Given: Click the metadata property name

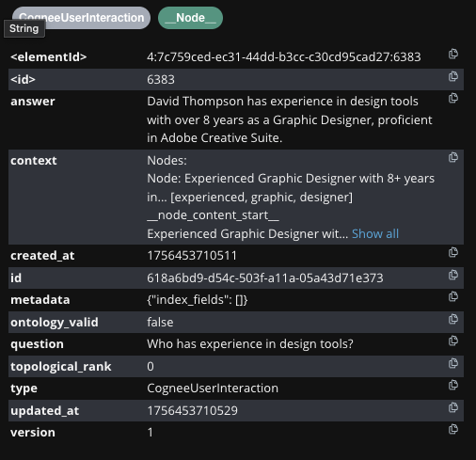Looking at the screenshot, I should [x=40, y=300].
